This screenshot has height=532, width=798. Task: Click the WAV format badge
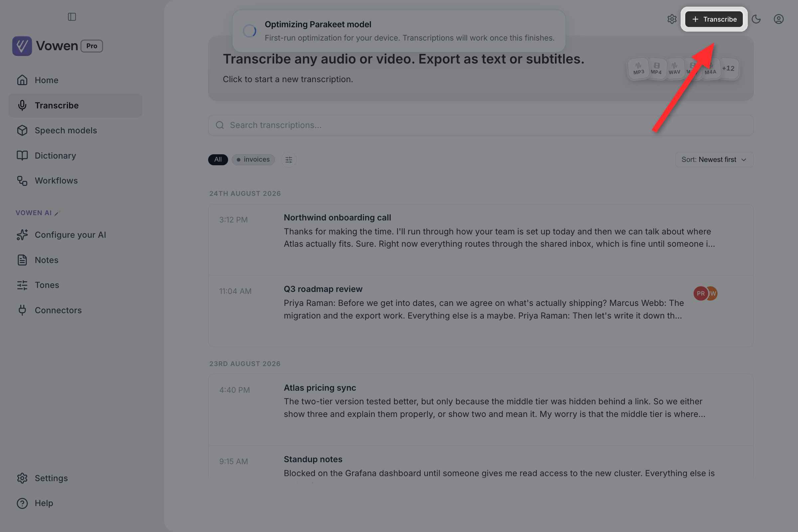pos(674,68)
